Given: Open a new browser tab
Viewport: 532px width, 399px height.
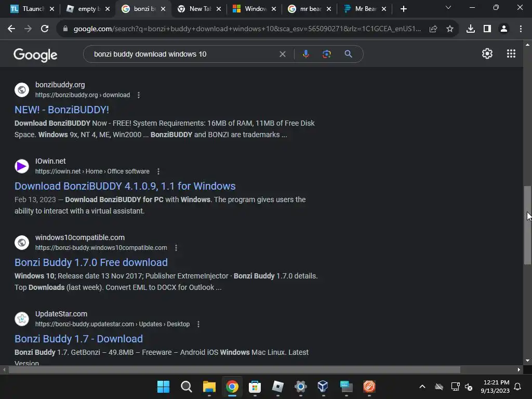Looking at the screenshot, I should point(403,9).
